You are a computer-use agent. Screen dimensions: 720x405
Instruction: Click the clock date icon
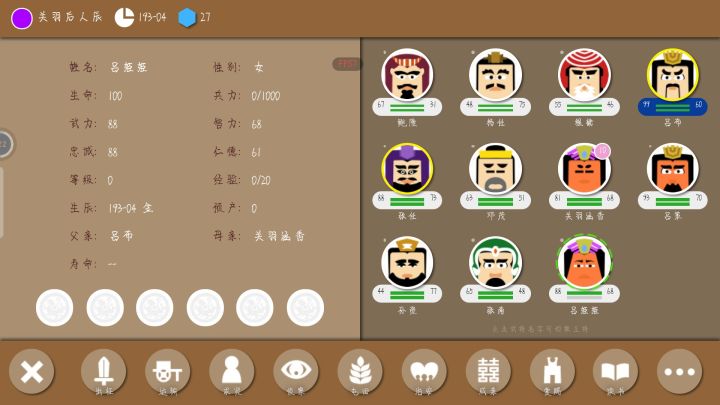[124, 18]
